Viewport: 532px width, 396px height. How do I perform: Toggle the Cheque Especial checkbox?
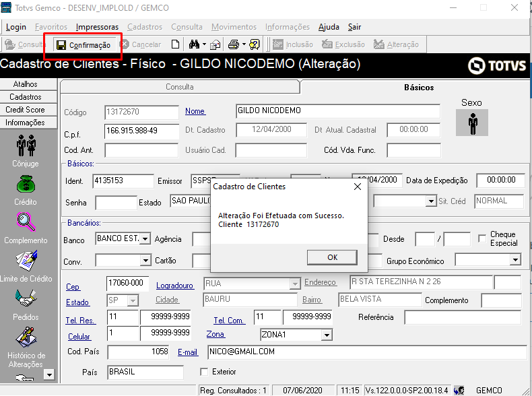pos(481,238)
